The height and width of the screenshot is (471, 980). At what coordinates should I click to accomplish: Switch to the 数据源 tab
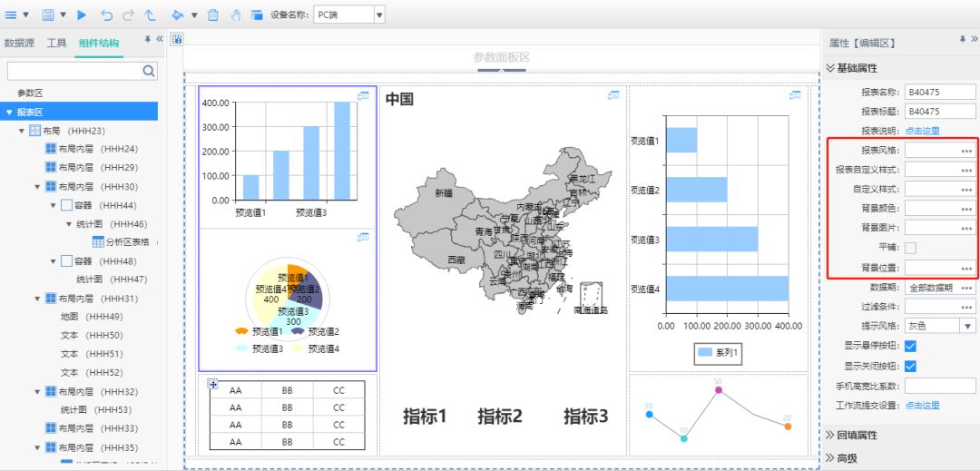tap(20, 43)
